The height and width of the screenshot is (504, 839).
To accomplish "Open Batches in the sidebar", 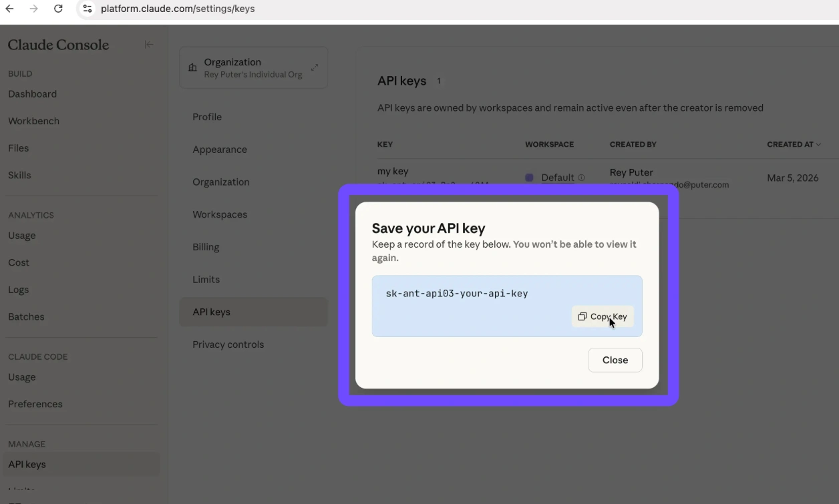I will coord(26,316).
